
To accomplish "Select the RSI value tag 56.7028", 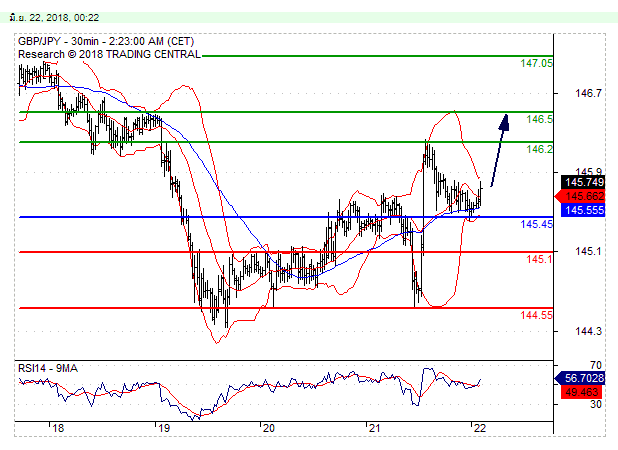I will pos(580,378).
